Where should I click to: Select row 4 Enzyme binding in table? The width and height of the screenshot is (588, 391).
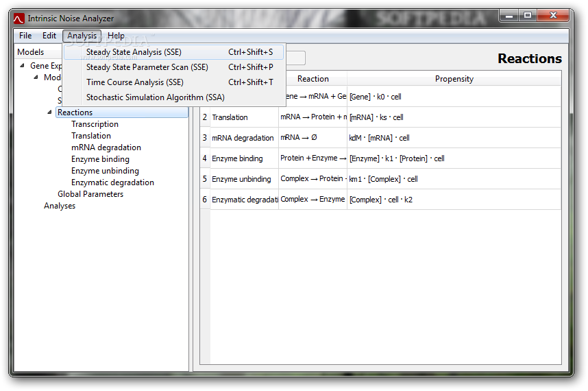pyautogui.click(x=380, y=158)
